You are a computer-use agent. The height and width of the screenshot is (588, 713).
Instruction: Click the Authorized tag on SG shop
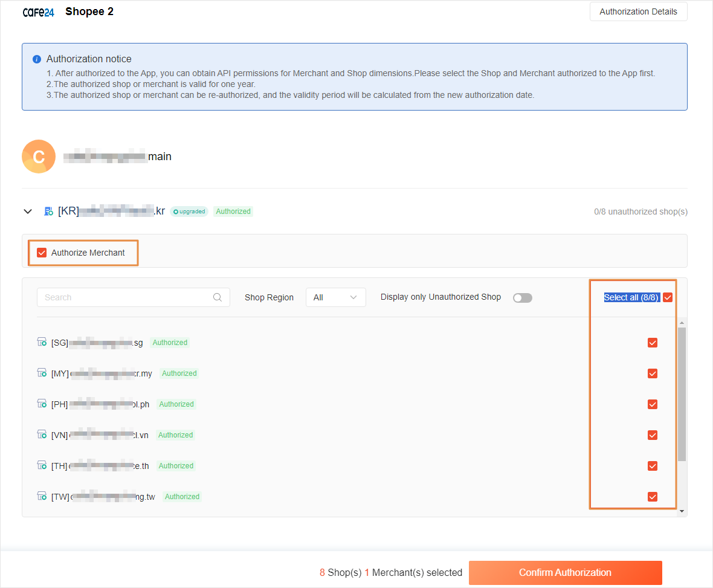(170, 343)
